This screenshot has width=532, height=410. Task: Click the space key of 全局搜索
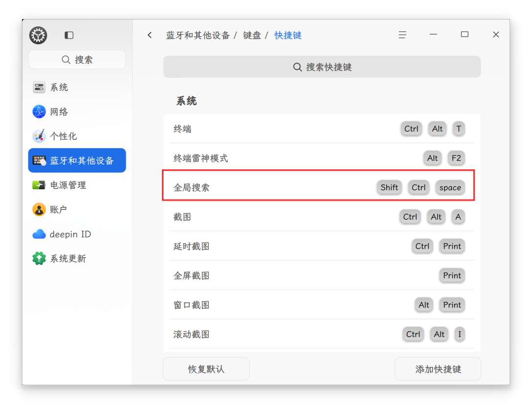click(x=450, y=187)
